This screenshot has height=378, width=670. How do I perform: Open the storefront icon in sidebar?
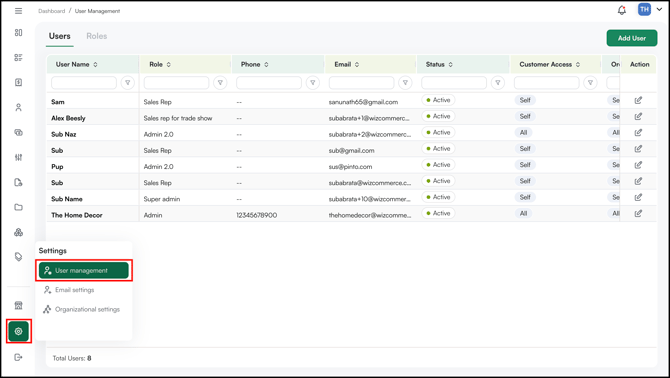[18, 305]
